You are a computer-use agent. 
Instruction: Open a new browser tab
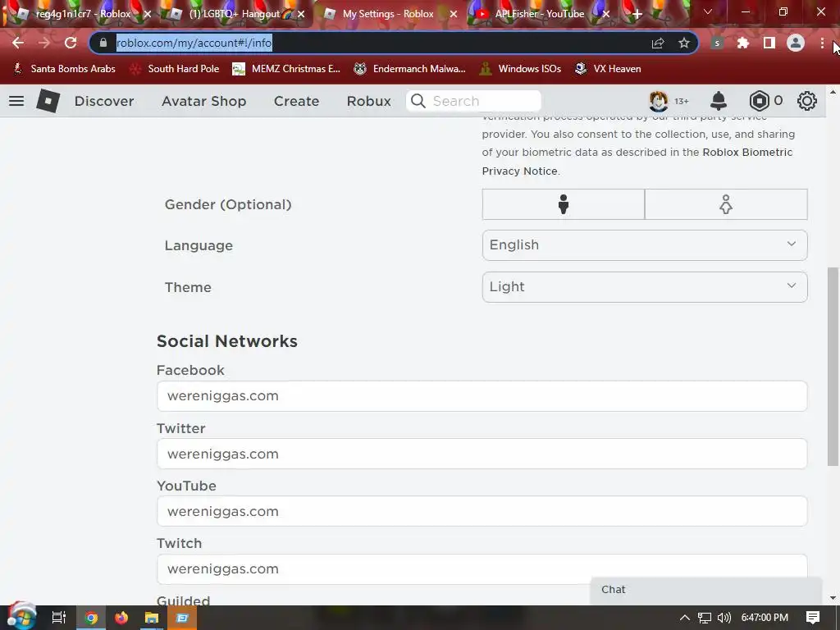(637, 15)
